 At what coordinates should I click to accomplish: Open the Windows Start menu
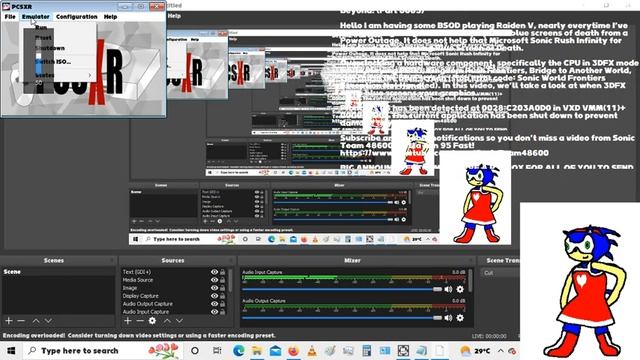coord(11,351)
